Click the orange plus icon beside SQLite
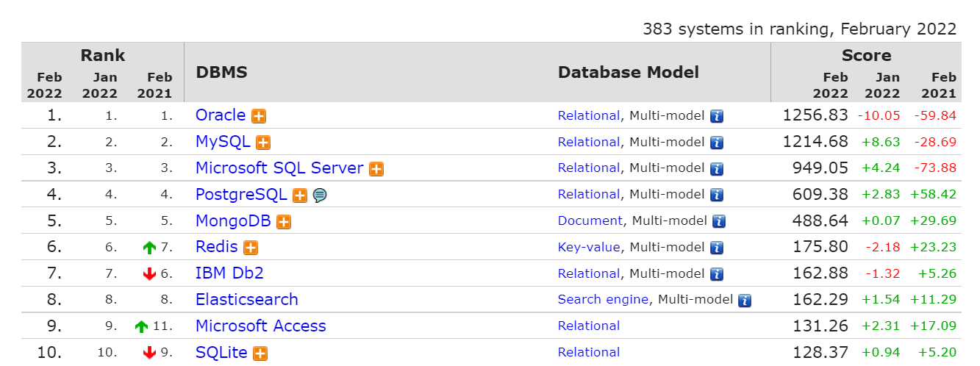The image size is (980, 366). click(260, 354)
